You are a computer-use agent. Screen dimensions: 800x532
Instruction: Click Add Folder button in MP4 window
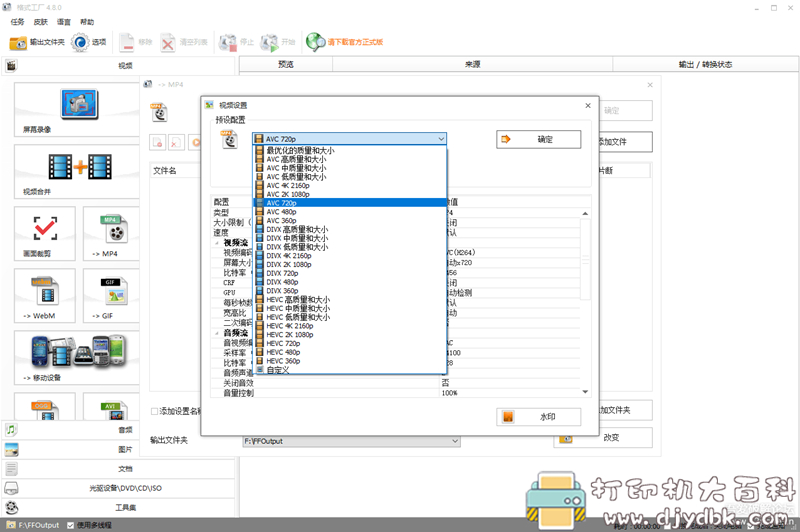coord(626,410)
